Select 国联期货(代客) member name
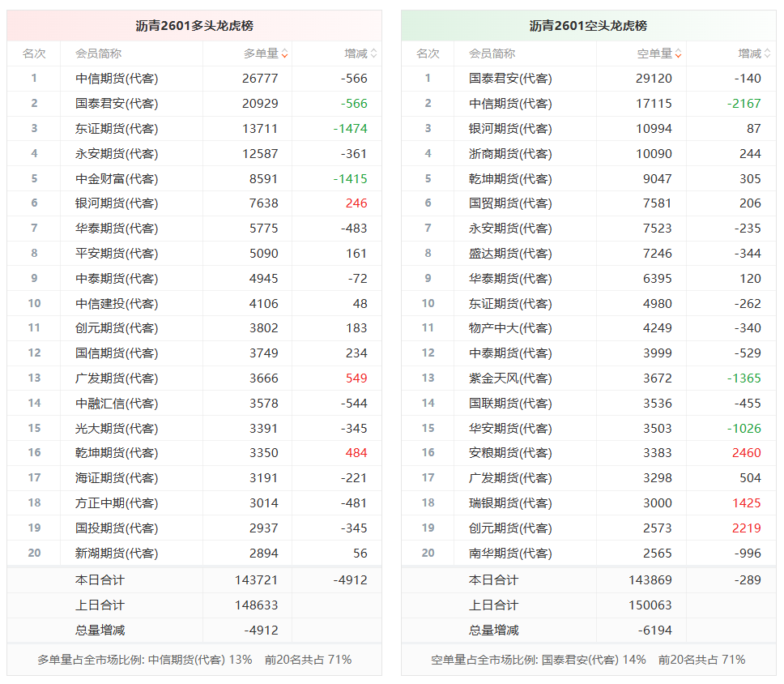The width and height of the screenshot is (784, 684). click(x=510, y=403)
